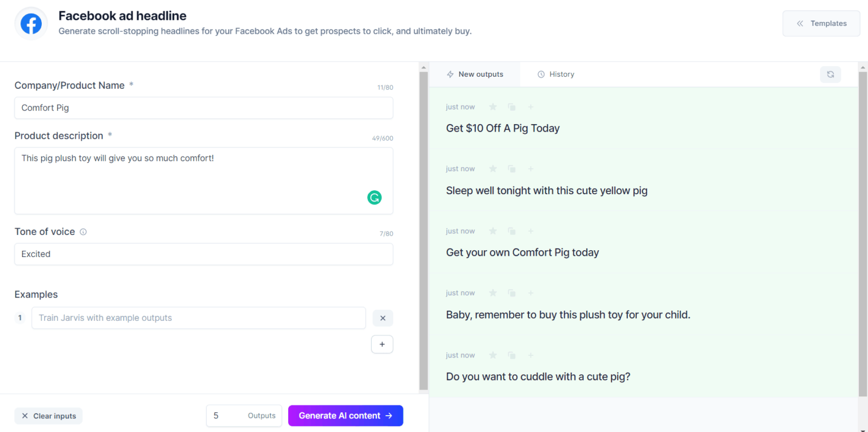Select the New outputs tab

click(x=475, y=74)
